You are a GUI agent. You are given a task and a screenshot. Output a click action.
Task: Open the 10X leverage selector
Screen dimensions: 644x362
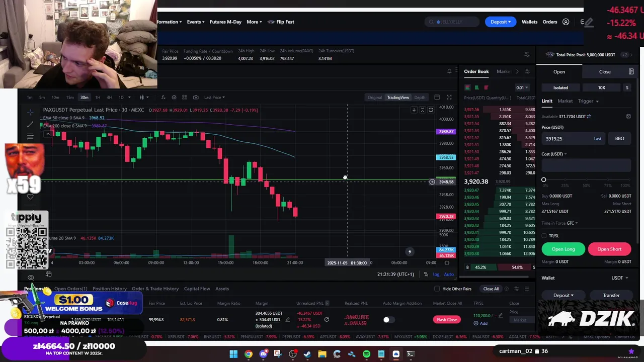point(601,87)
